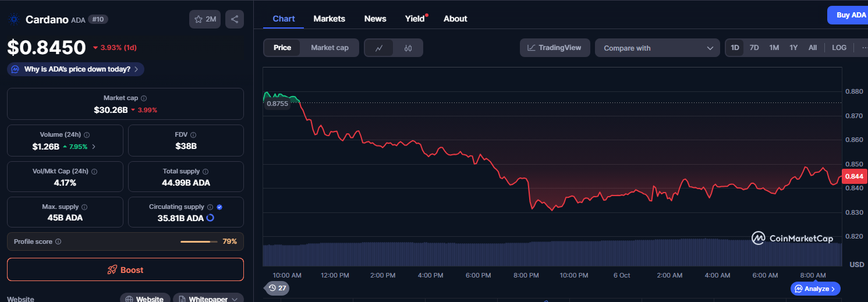This screenshot has height=302, width=868.
Task: Click the Profile score progress bar
Action: [x=199, y=241]
